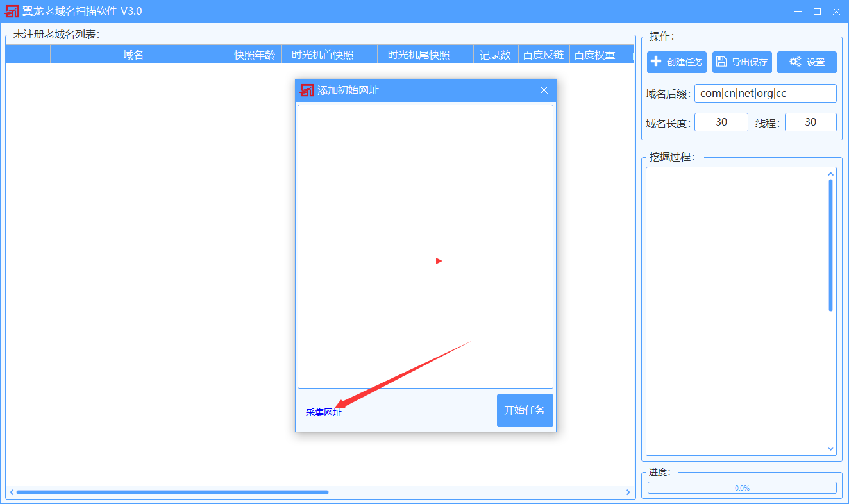Close the 翼龙老域名扫描软件 main window
This screenshot has width=849, height=504.
836,12
